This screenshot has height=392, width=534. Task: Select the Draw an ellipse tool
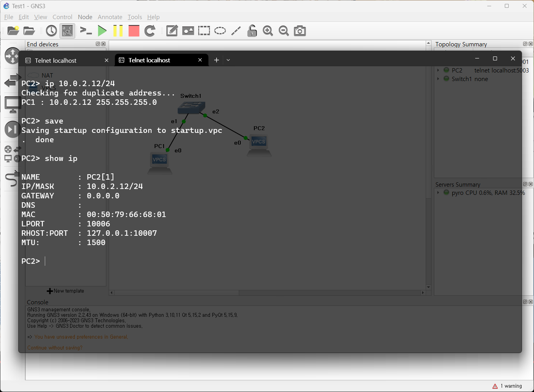tap(220, 31)
